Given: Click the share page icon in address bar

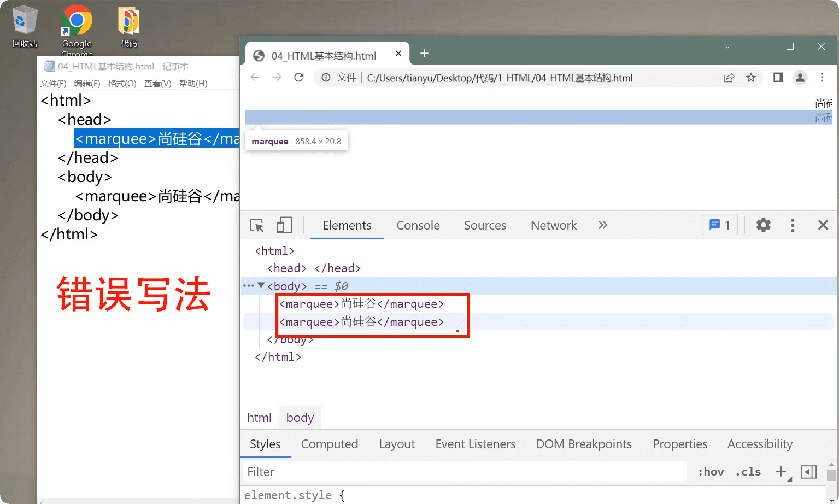Looking at the screenshot, I should click(729, 78).
